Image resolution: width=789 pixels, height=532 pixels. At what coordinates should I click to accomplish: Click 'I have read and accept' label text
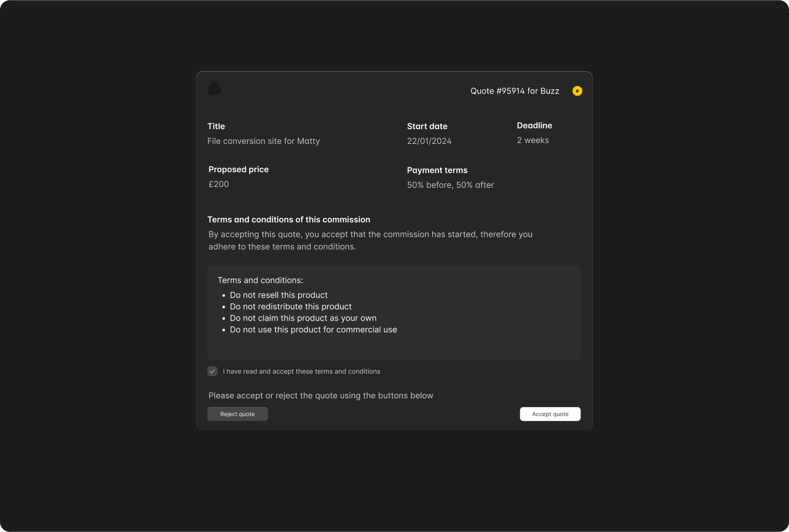301,371
